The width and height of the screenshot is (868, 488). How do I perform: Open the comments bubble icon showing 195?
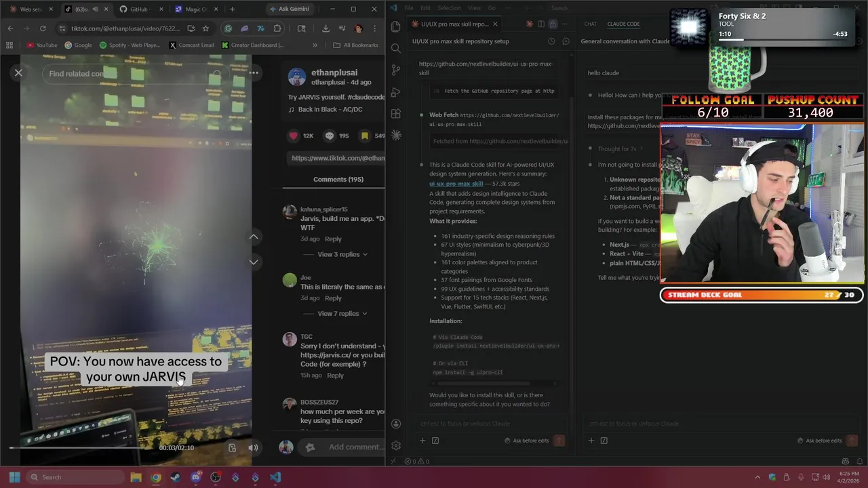[x=330, y=136]
